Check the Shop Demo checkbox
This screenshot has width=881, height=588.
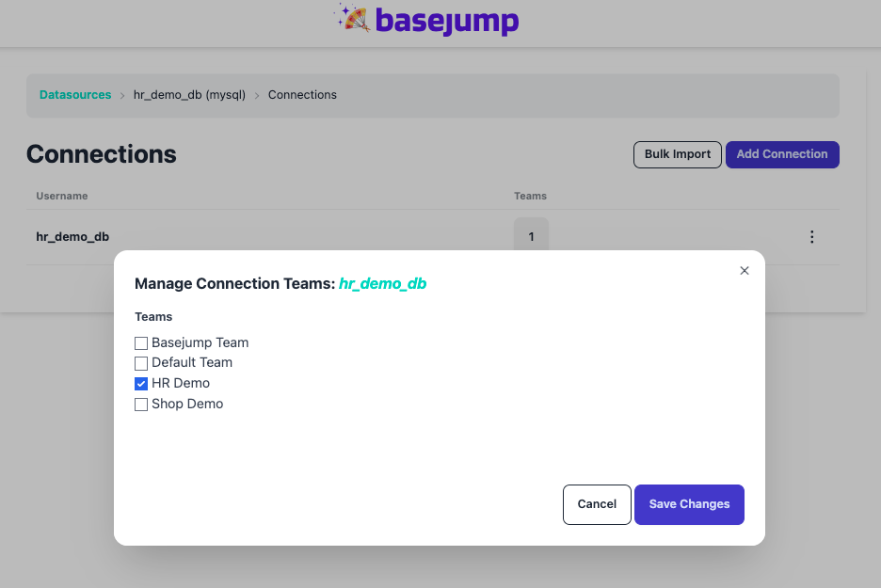click(141, 405)
